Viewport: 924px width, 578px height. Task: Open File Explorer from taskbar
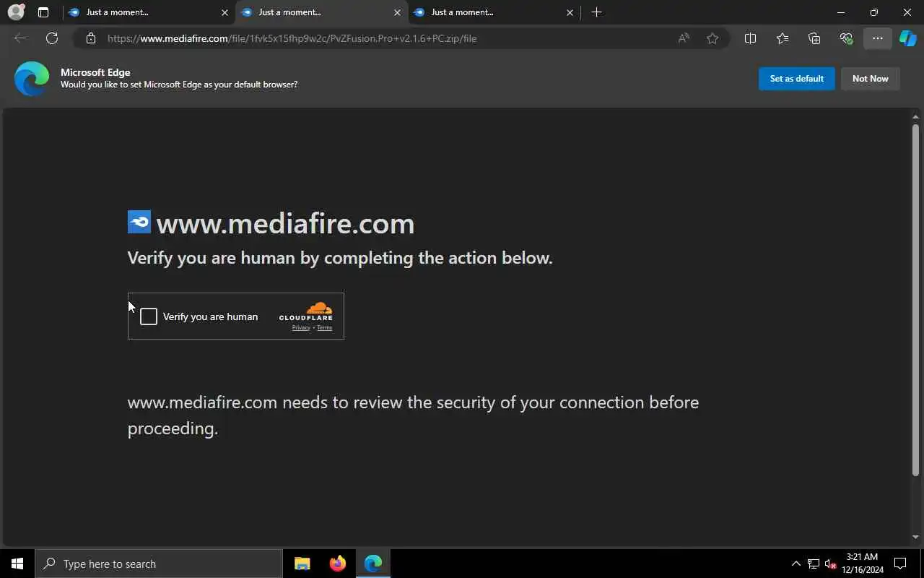click(302, 564)
